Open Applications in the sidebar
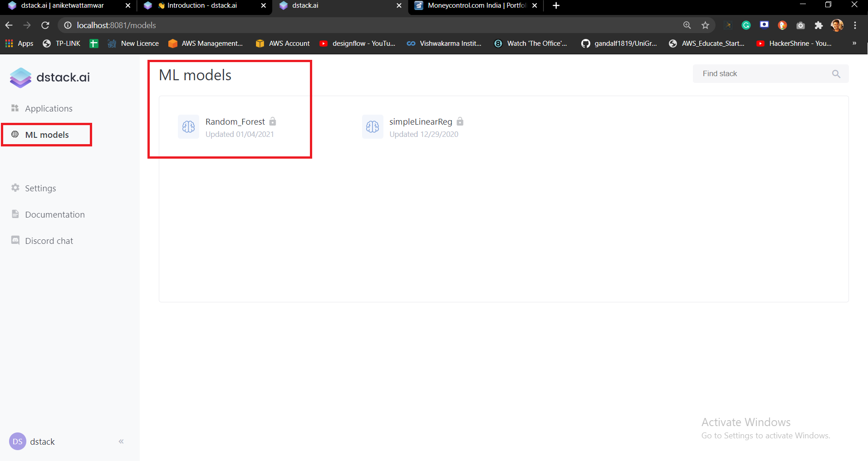The height and width of the screenshot is (461, 868). point(49,108)
